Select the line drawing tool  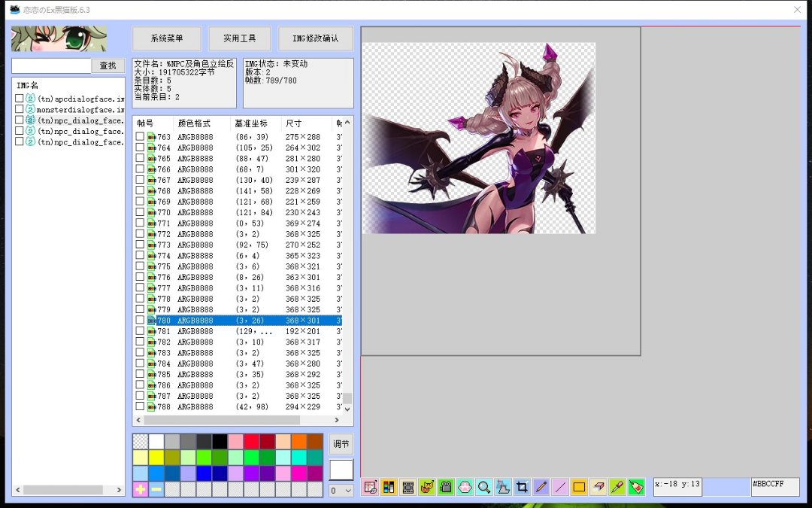(x=560, y=487)
